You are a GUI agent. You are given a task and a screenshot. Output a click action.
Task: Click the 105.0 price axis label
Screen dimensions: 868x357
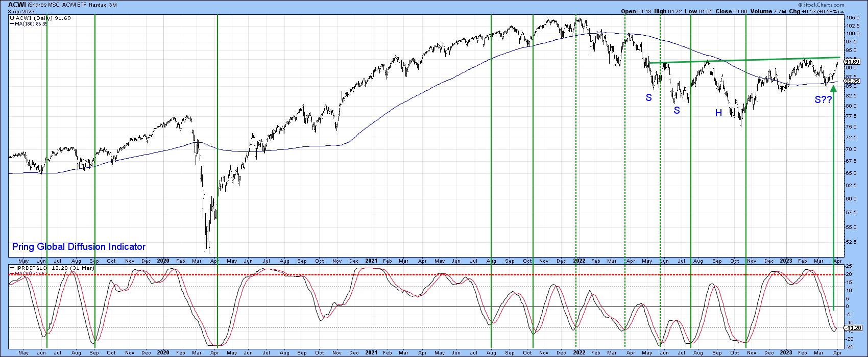[852, 18]
